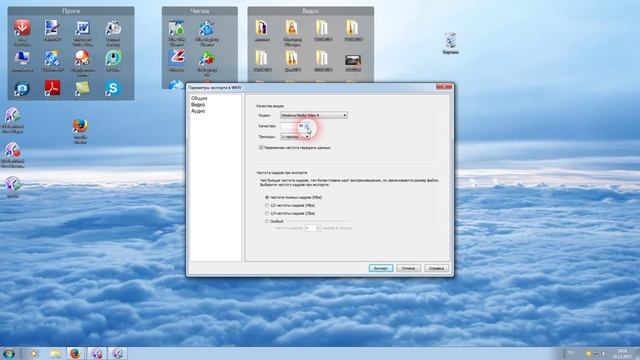Open the blue camera circle icon in Проги
The height and width of the screenshot is (360, 640).
coord(22,88)
